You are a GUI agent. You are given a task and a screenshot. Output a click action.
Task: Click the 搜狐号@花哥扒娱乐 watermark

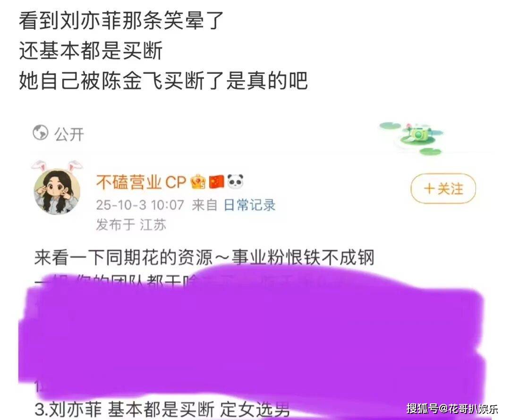point(452,408)
